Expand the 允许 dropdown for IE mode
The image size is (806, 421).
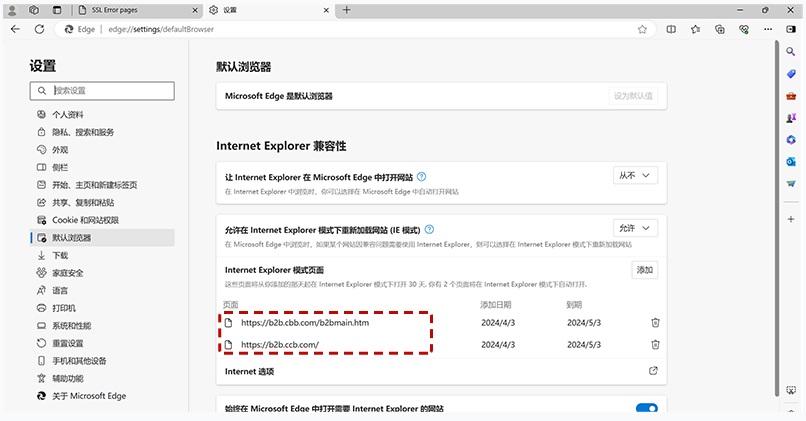[x=635, y=229]
